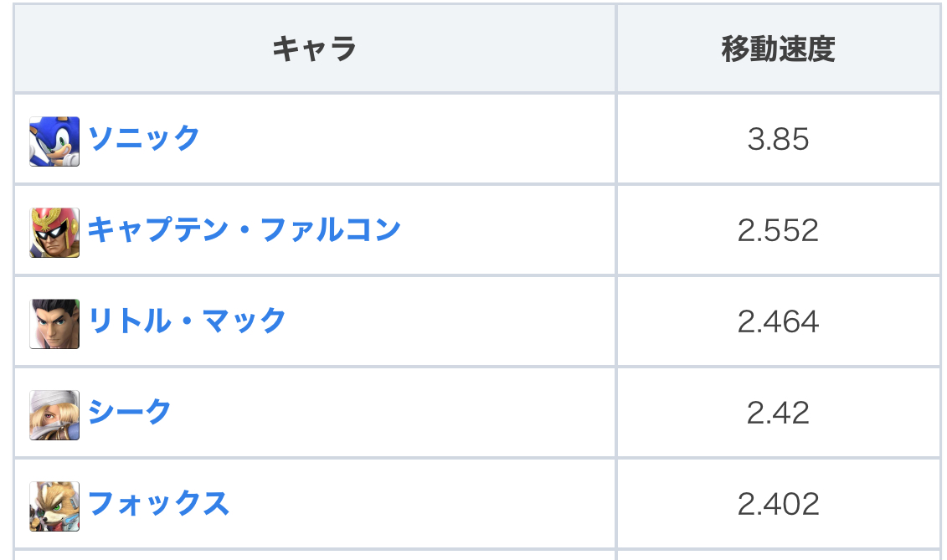The width and height of the screenshot is (947, 560).
Task: Click Sheik's character portrait icon
Action: tap(54, 414)
